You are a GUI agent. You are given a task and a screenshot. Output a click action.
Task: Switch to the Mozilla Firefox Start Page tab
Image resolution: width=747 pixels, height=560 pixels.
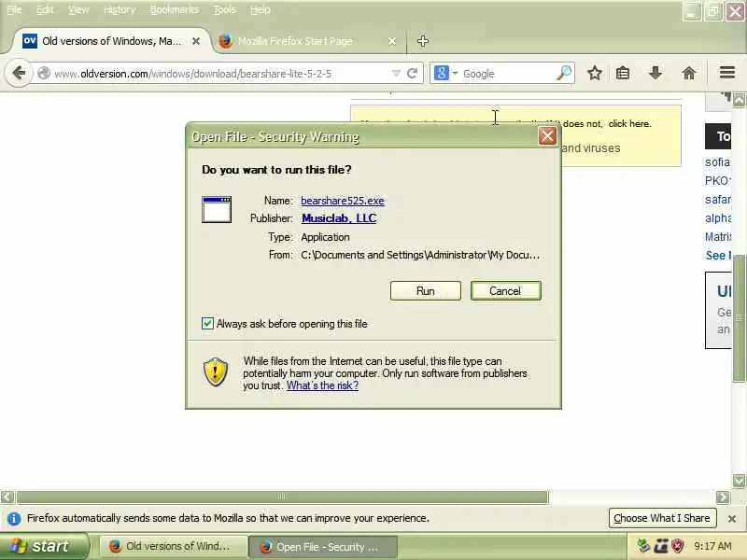click(308, 41)
